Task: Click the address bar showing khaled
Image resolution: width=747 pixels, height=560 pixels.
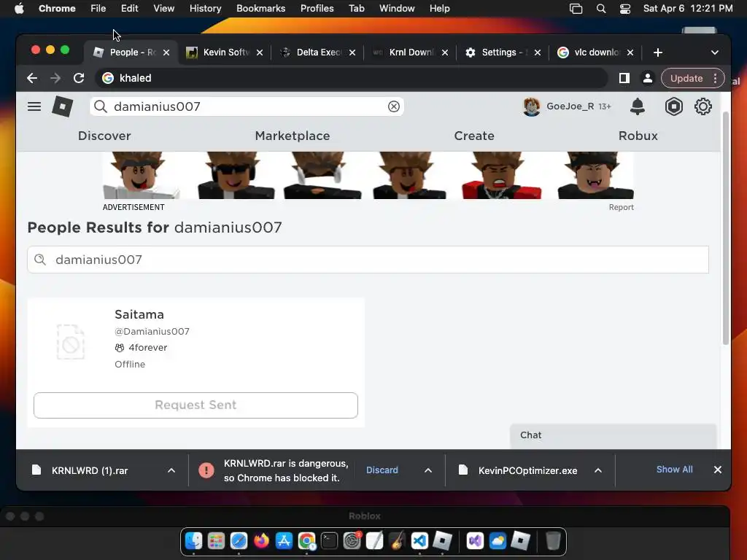Action: [x=351, y=78]
